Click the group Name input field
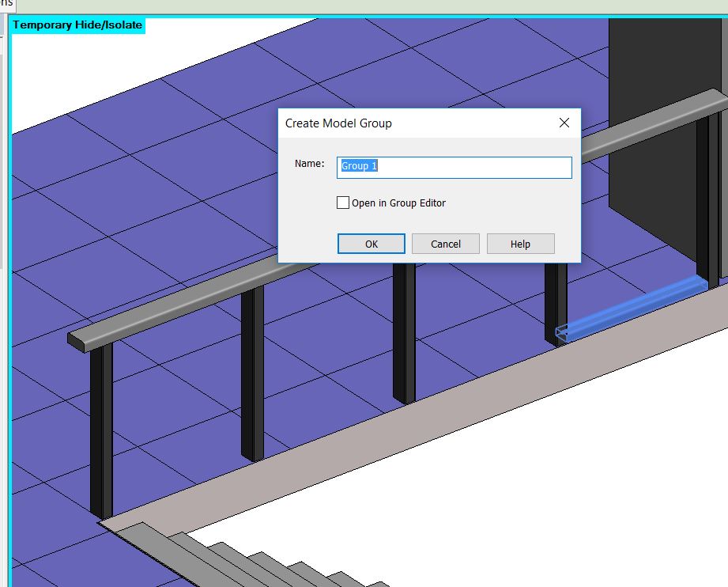This screenshot has height=587, width=728. [x=454, y=167]
